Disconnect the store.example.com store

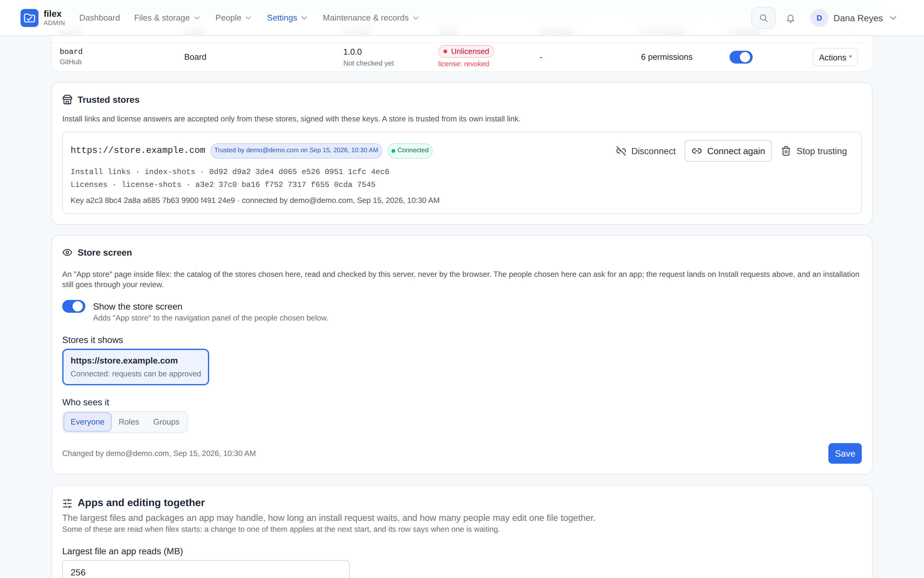646,151
